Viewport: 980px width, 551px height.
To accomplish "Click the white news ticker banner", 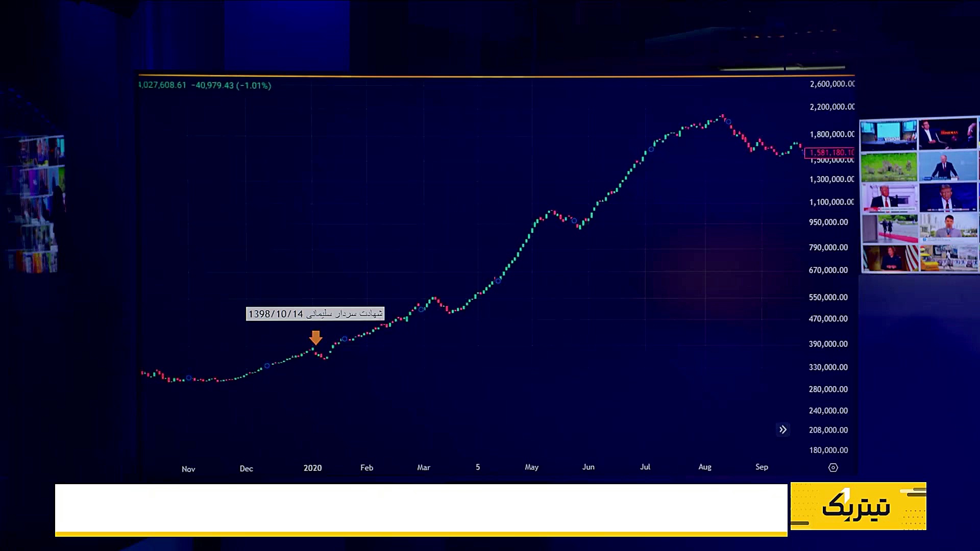I will coord(421,508).
